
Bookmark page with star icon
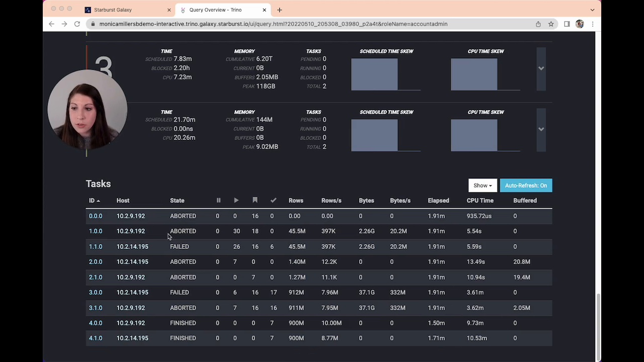click(551, 24)
